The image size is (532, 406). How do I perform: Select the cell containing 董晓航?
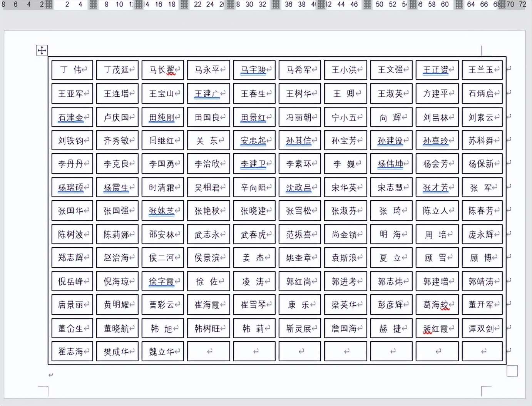117,328
